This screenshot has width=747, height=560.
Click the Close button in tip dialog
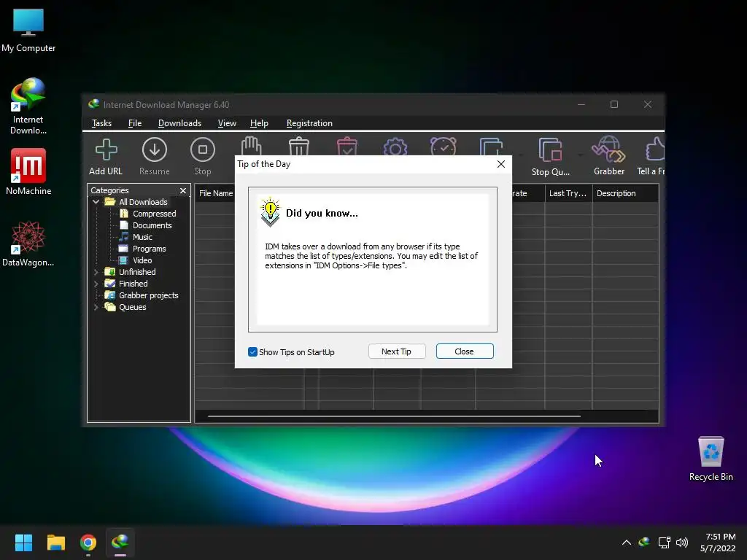pyautogui.click(x=465, y=351)
